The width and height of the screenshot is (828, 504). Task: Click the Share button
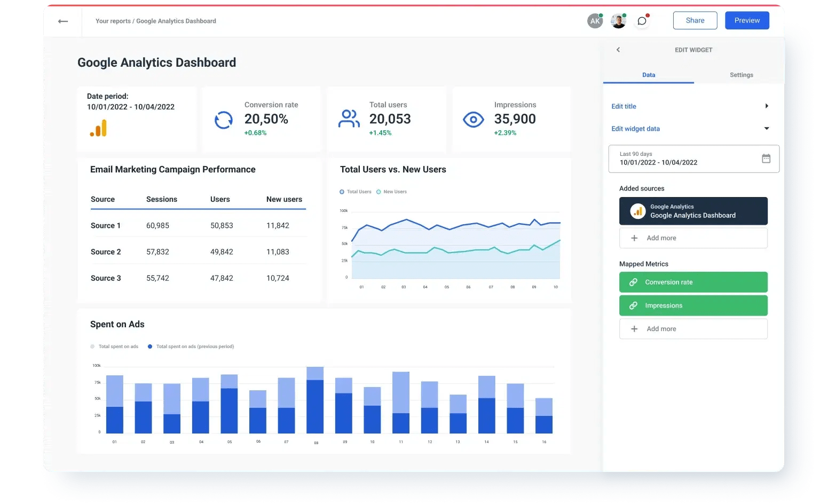[x=695, y=20]
